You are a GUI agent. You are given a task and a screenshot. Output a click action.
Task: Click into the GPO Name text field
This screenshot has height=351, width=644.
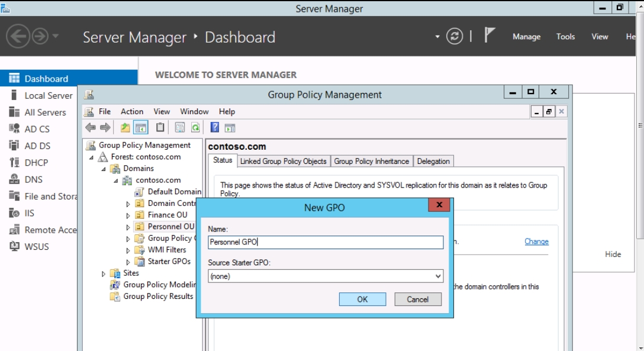click(x=326, y=242)
